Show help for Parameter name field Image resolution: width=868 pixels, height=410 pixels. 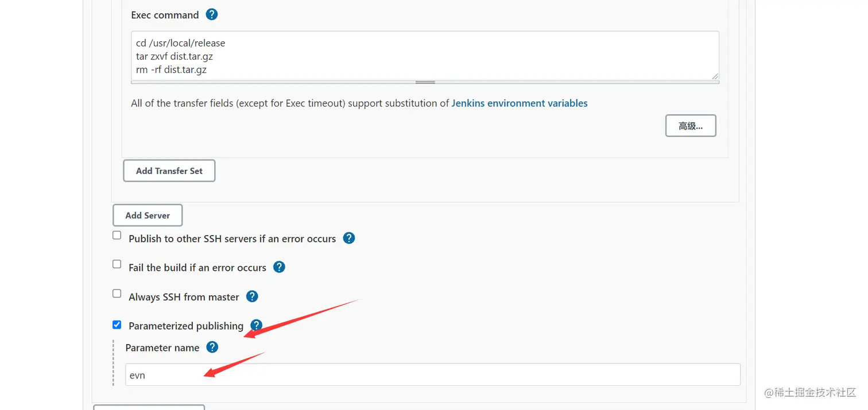point(212,347)
